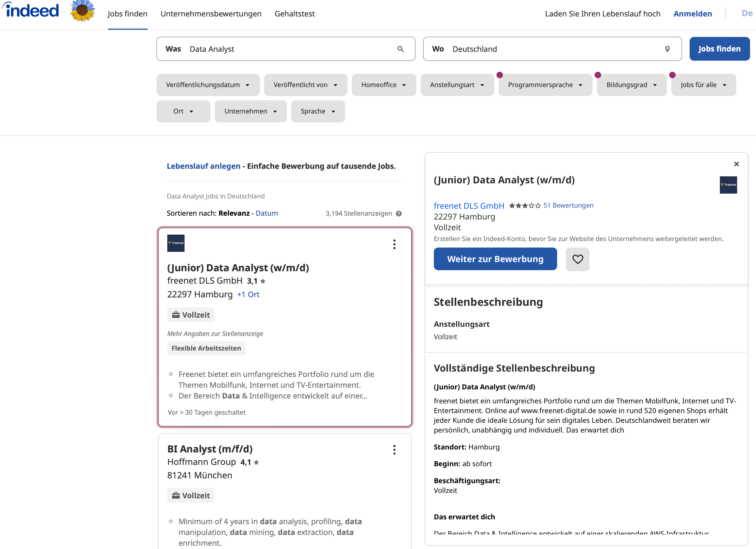Open the Sprache filter dropdown
This screenshot has height=549, width=756.
pos(318,111)
